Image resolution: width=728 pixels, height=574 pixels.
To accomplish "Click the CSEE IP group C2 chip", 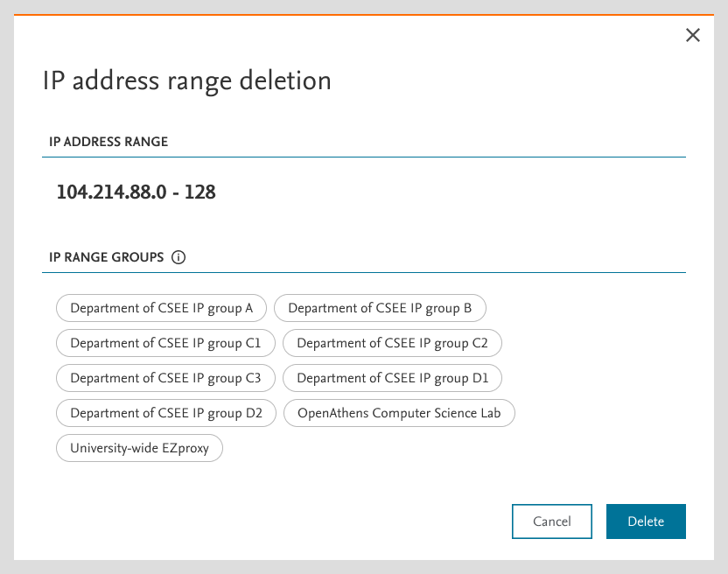I will (x=392, y=343).
